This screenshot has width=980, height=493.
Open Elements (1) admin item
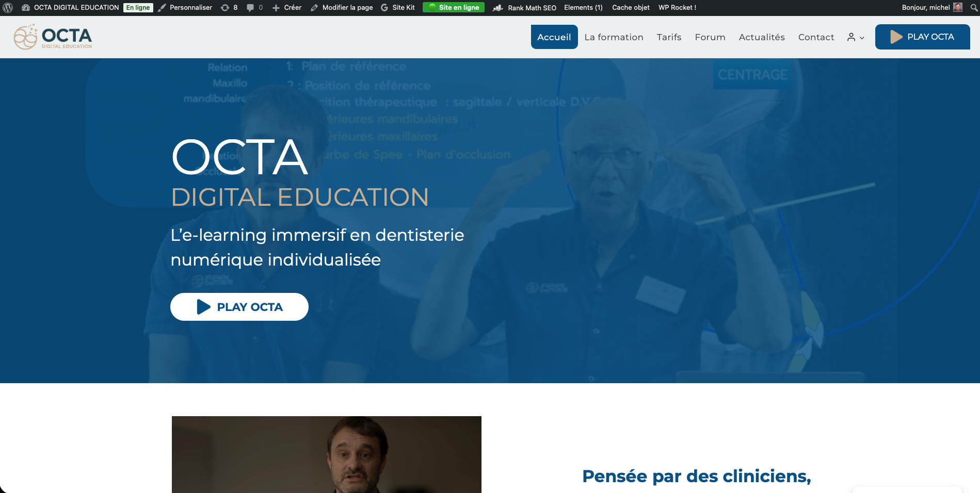[x=583, y=8]
